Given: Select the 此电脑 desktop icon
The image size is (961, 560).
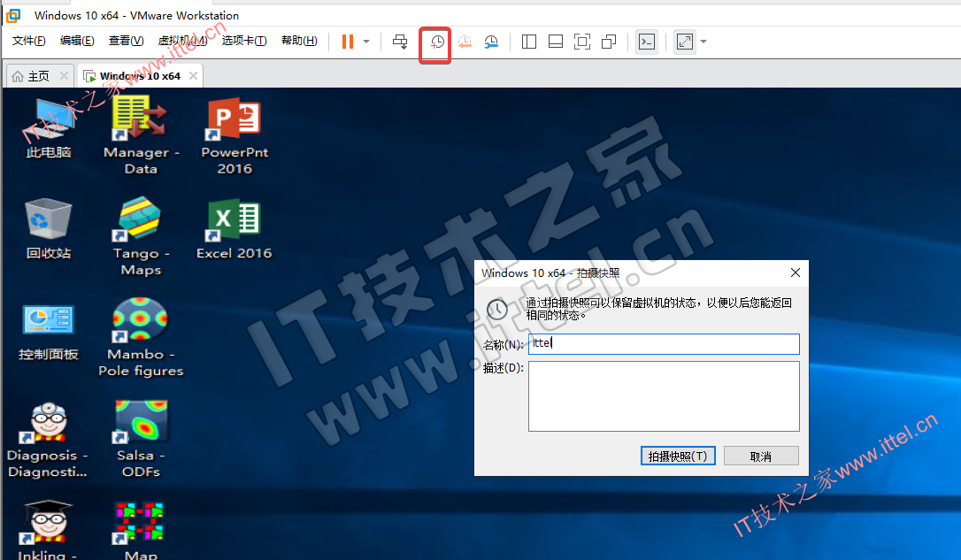Looking at the screenshot, I should pyautogui.click(x=49, y=128).
